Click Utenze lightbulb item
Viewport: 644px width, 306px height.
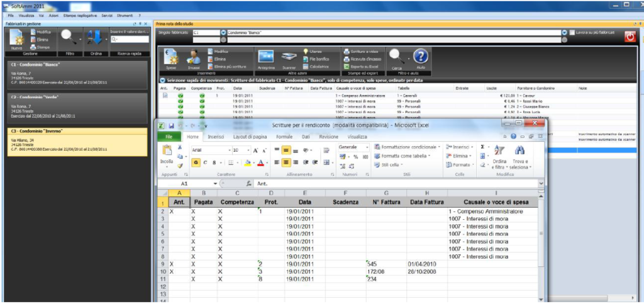[x=313, y=52]
